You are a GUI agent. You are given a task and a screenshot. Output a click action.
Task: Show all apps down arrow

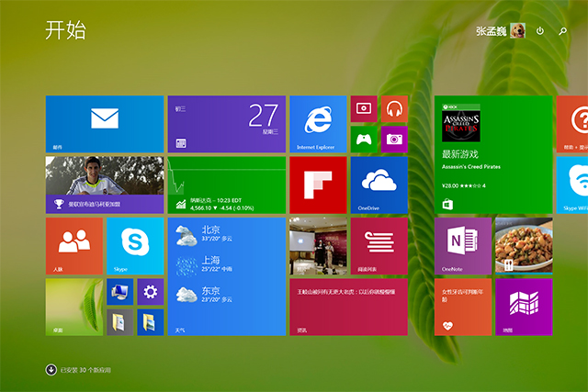pyautogui.click(x=51, y=370)
